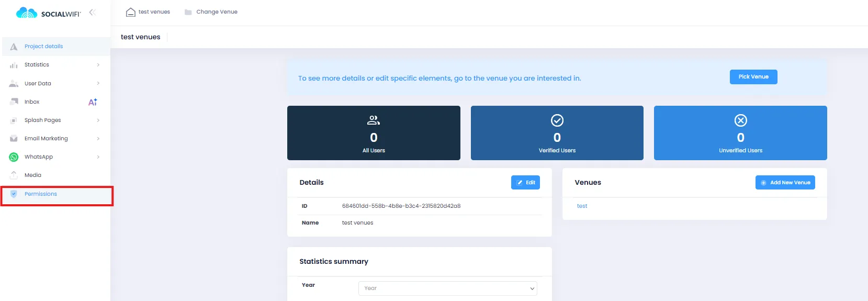The width and height of the screenshot is (868, 301).
Task: Click the house icon beside test venues
Action: coord(131,12)
